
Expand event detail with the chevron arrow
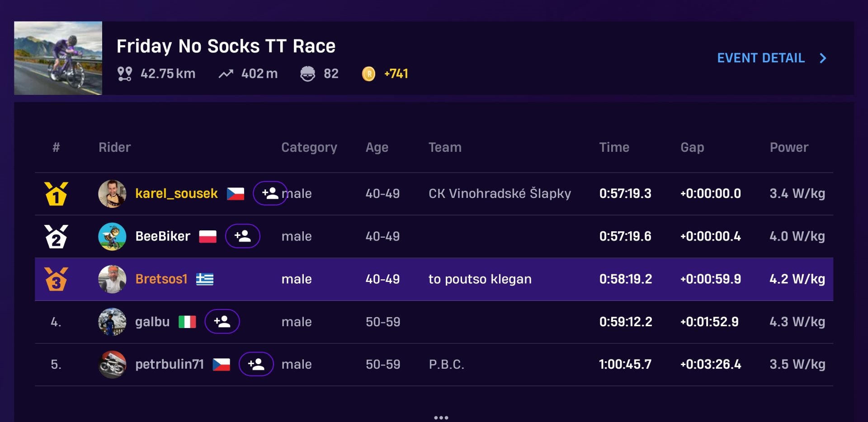[x=823, y=58]
